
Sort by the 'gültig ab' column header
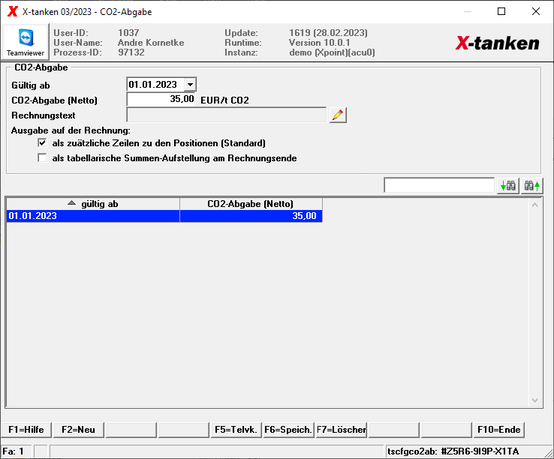(93, 204)
